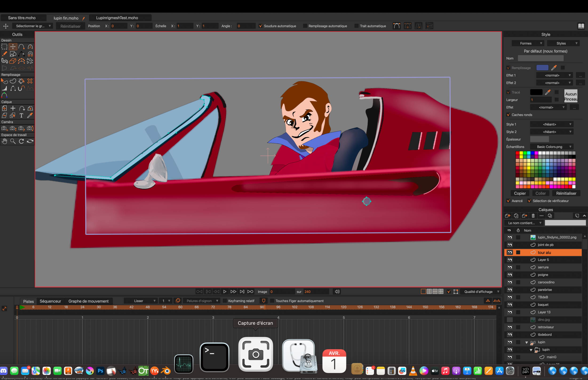588x380 pixels.
Task: Click the new layer icon in Calques
Action: [x=507, y=216]
